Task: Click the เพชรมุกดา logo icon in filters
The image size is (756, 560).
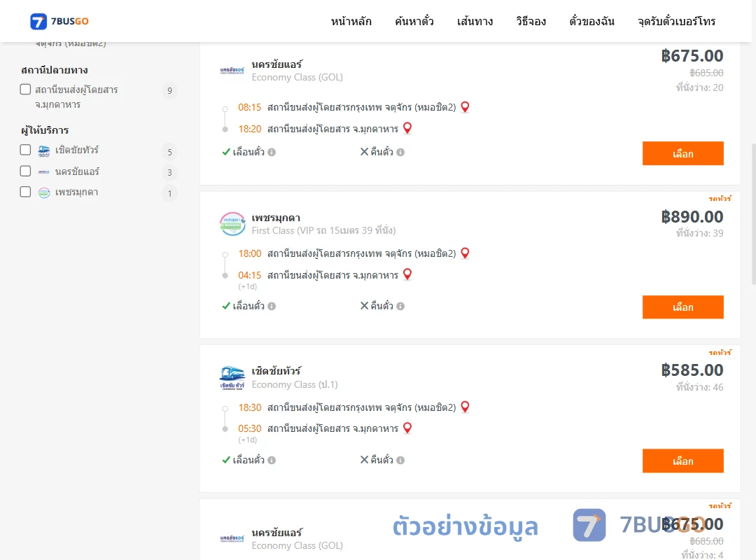Action: (44, 193)
